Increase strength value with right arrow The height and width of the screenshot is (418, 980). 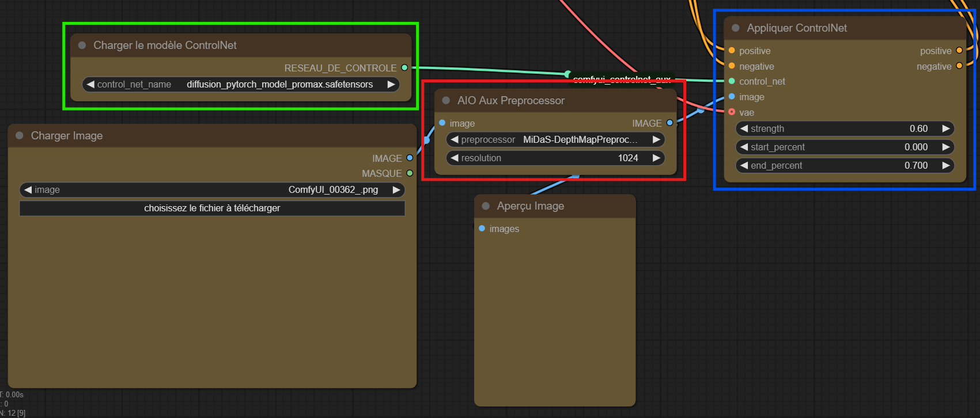945,129
